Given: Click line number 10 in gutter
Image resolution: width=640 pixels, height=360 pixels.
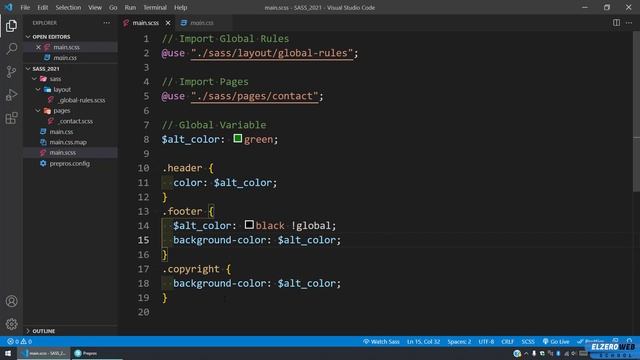Looking at the screenshot, I should click(143, 168).
